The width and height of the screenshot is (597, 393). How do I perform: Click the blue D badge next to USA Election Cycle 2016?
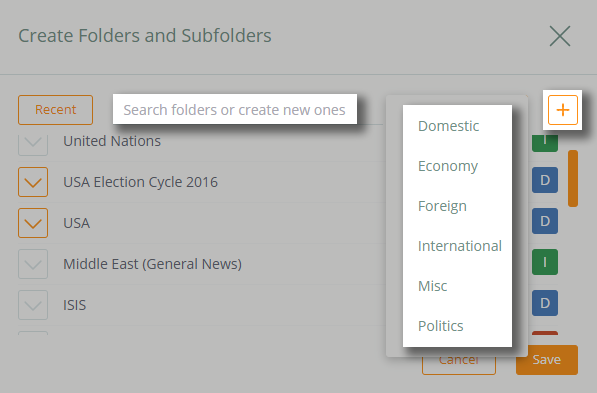coord(545,180)
